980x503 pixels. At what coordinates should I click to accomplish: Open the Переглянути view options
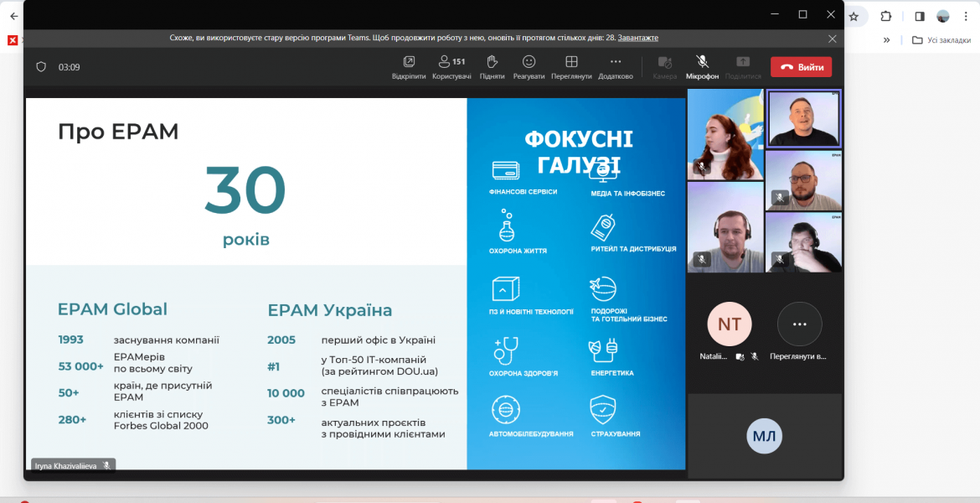click(x=571, y=68)
